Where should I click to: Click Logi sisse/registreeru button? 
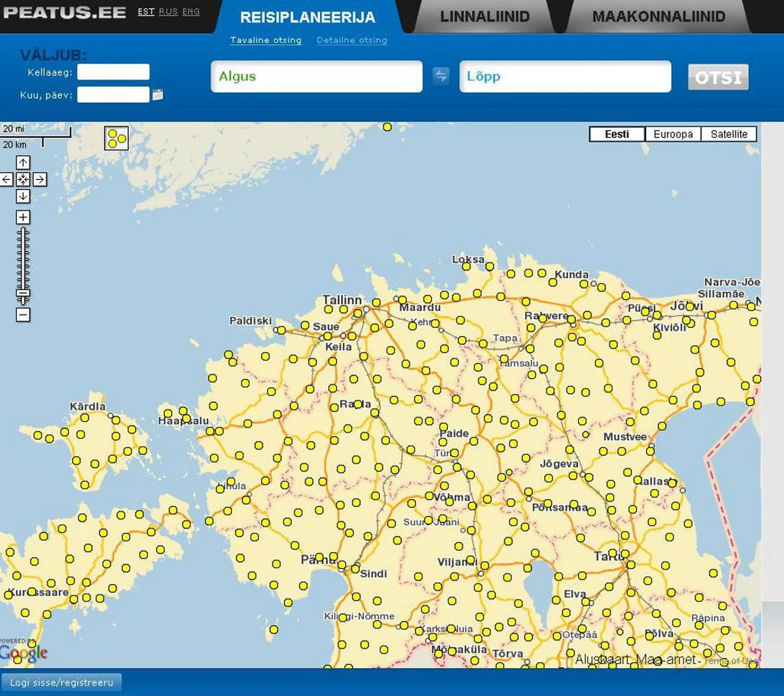point(61,682)
